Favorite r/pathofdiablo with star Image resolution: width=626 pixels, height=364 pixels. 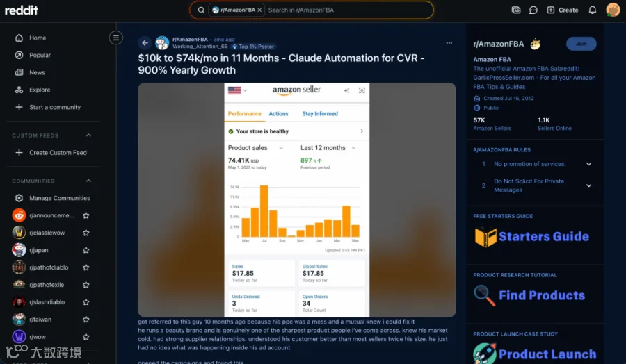click(86, 267)
